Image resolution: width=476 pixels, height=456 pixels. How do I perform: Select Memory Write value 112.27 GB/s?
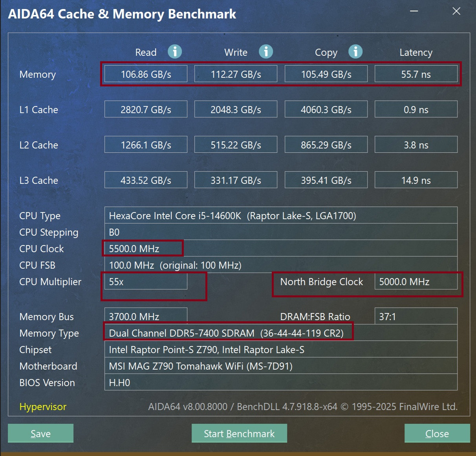click(x=236, y=74)
